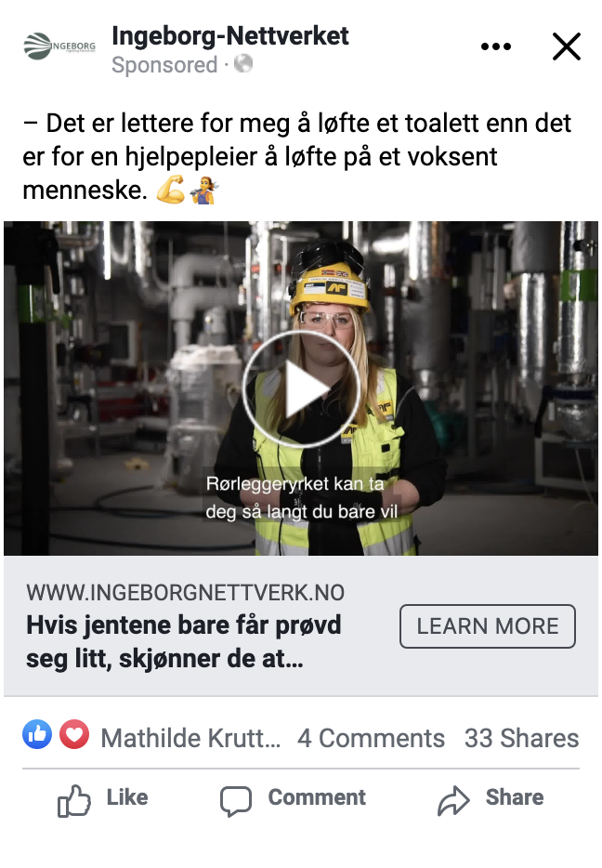
Task: Click the LEARN MORE button
Action: [488, 626]
